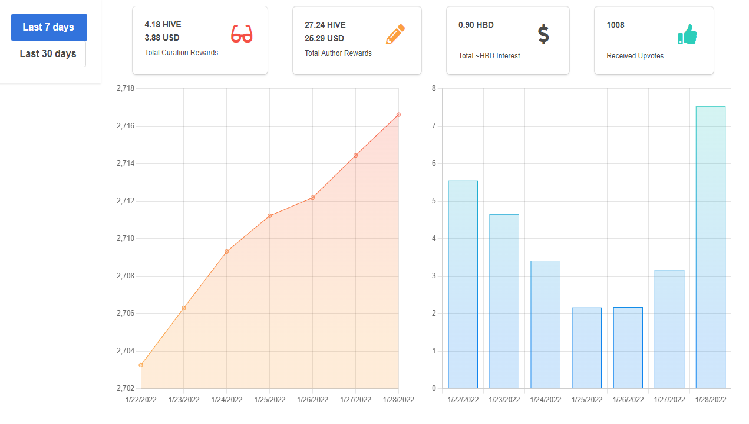Click the 26.29 USD value

coord(324,38)
